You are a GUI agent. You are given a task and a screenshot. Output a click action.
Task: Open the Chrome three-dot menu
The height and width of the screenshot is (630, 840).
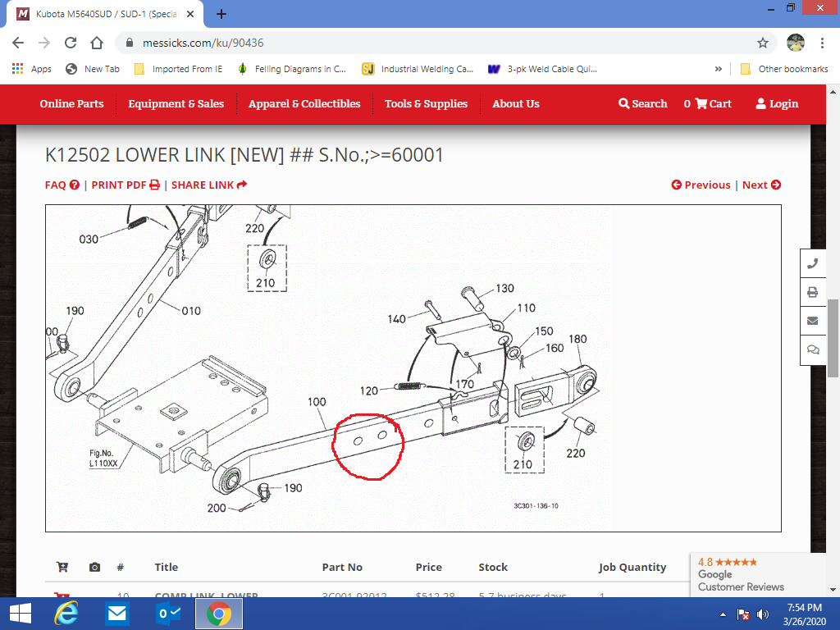(822, 43)
